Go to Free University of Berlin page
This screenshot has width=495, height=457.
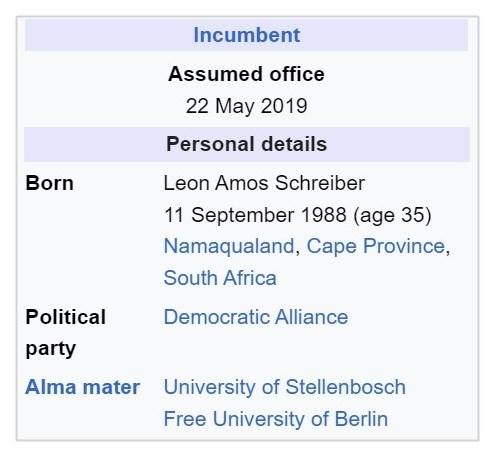coord(276,419)
